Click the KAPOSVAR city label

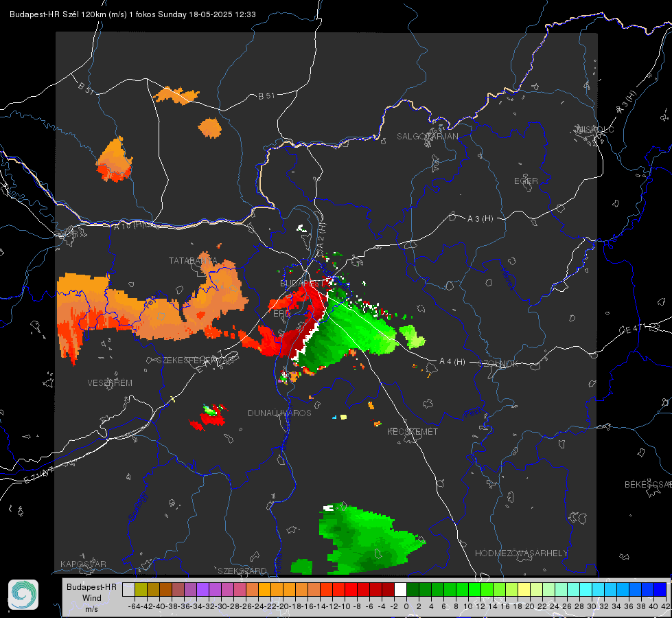coord(83,564)
